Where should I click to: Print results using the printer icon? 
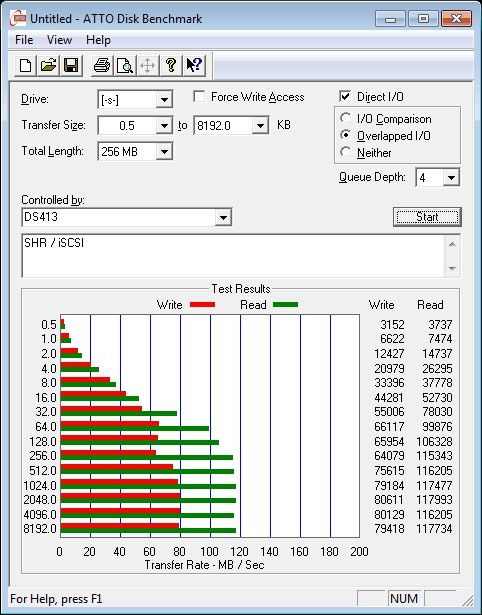[102, 65]
